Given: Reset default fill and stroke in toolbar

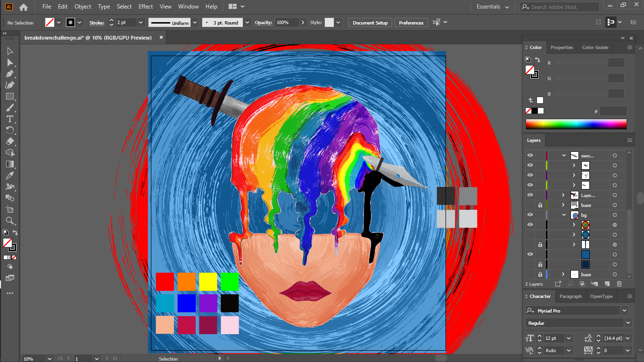Looking at the screenshot, I should [x=5, y=232].
